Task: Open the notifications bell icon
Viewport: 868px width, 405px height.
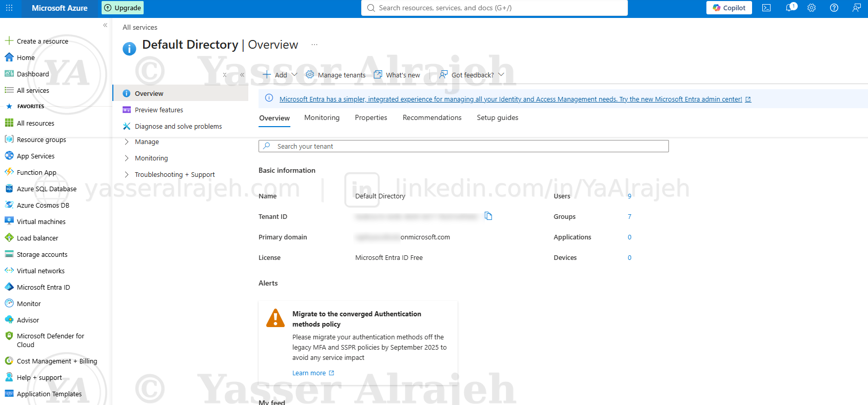Action: 791,8
